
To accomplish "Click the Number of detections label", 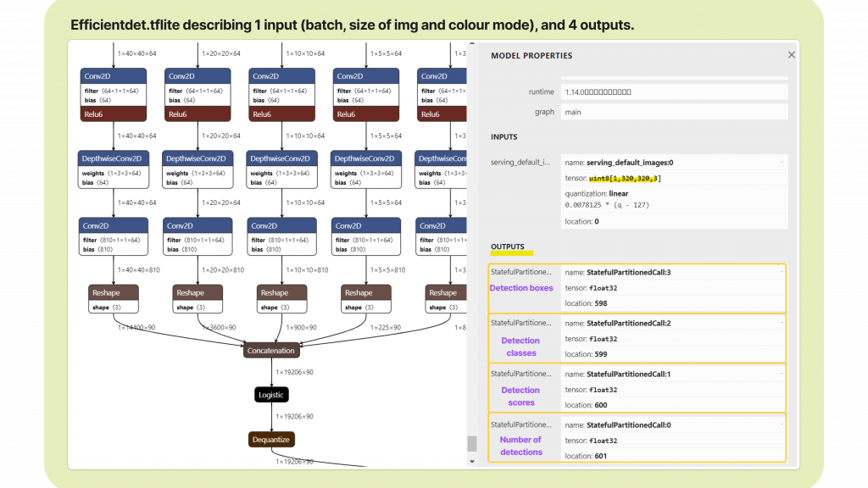I will 520,446.
